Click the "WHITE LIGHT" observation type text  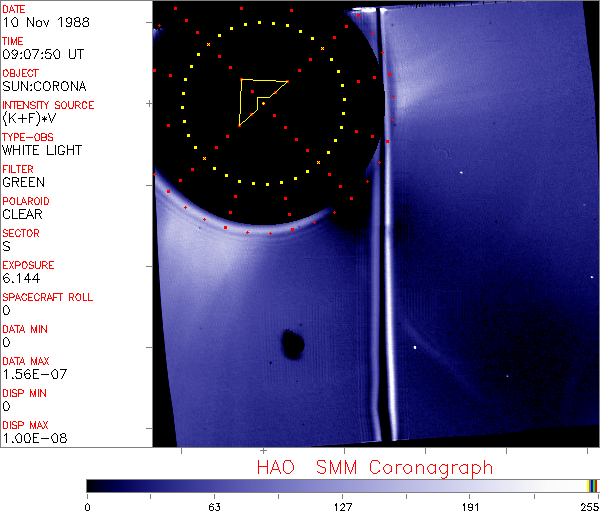click(x=42, y=151)
